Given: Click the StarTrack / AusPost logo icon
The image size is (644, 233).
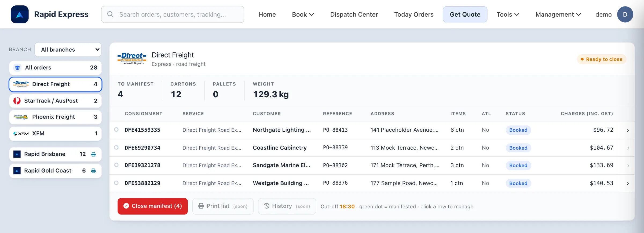Looking at the screenshot, I should (x=17, y=101).
